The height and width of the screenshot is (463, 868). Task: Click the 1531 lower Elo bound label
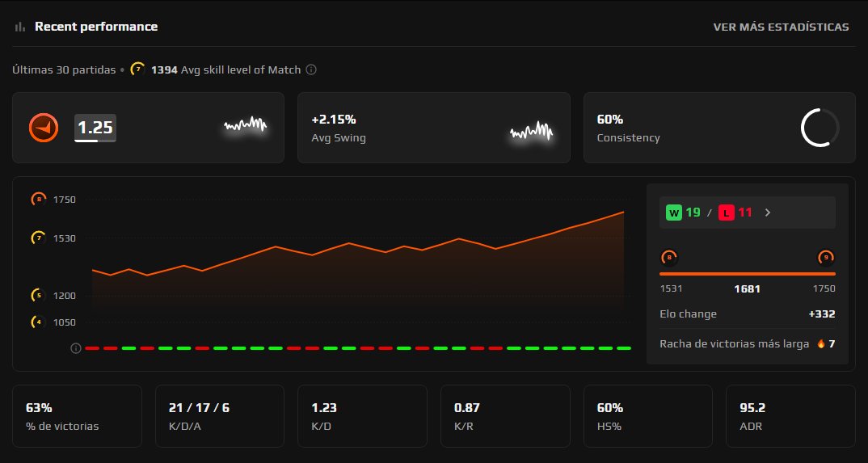pos(671,288)
